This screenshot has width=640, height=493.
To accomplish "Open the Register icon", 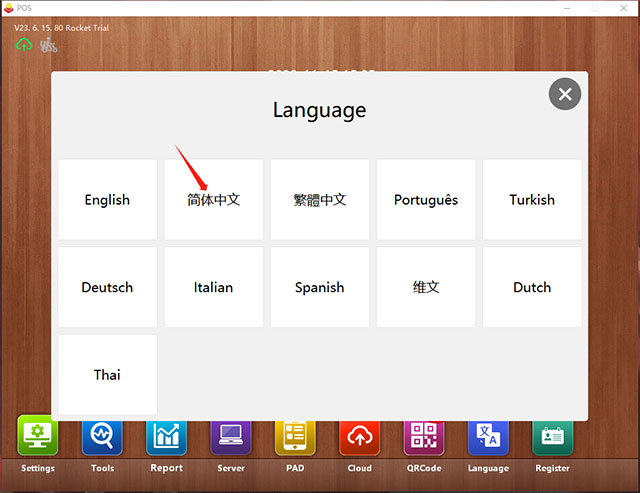I will coord(552,437).
